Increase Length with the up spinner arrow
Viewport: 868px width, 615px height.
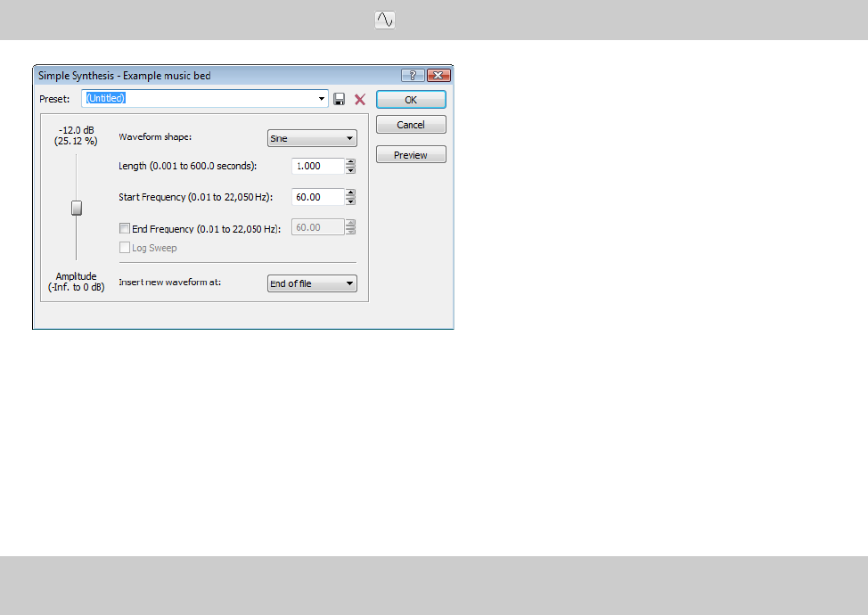(x=350, y=162)
